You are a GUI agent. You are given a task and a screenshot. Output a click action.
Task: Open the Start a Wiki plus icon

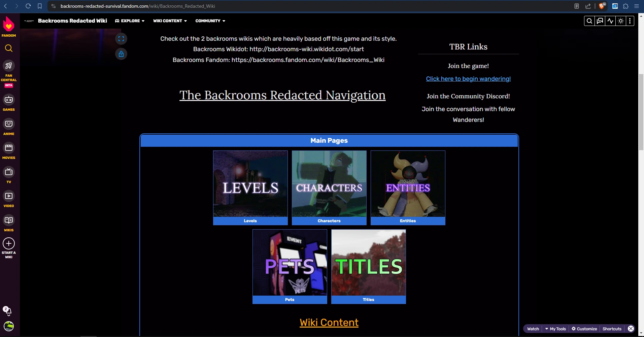pos(9,243)
